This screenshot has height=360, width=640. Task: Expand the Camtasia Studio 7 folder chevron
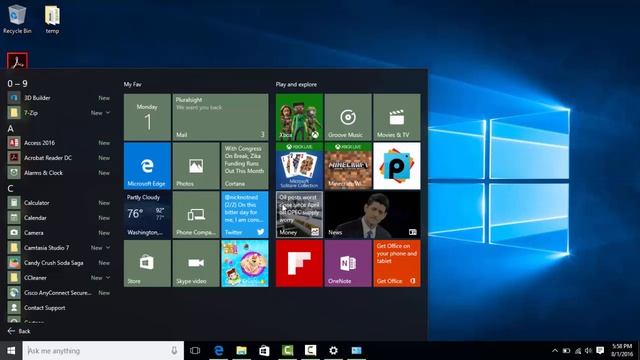(x=108, y=247)
